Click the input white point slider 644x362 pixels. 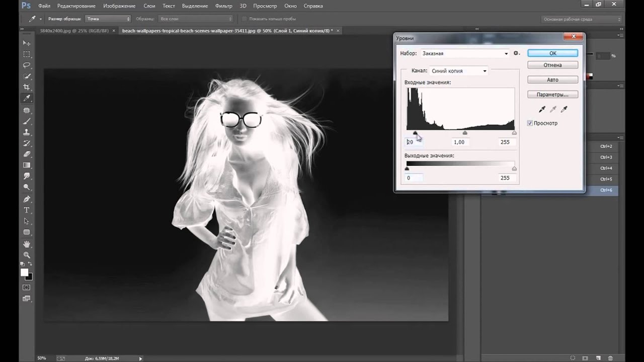point(514,133)
